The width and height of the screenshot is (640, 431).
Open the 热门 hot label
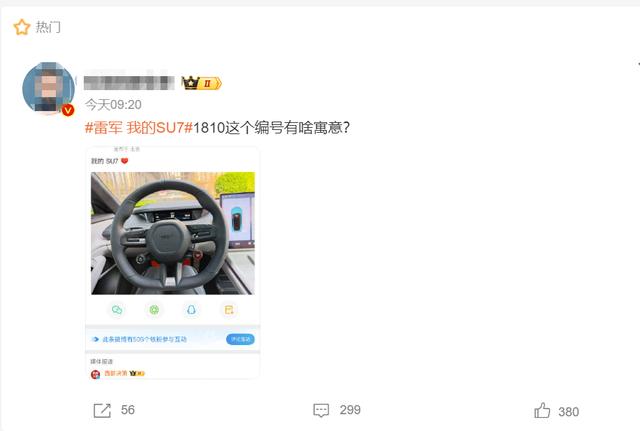(x=48, y=27)
